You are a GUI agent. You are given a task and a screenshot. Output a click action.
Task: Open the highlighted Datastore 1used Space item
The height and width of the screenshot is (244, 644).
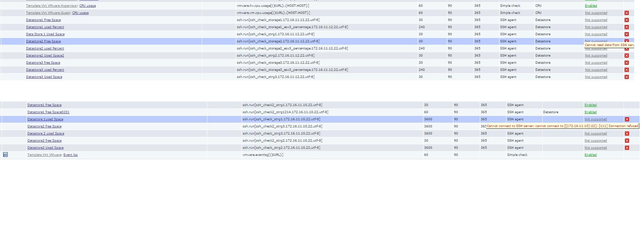pyautogui.click(x=45, y=119)
